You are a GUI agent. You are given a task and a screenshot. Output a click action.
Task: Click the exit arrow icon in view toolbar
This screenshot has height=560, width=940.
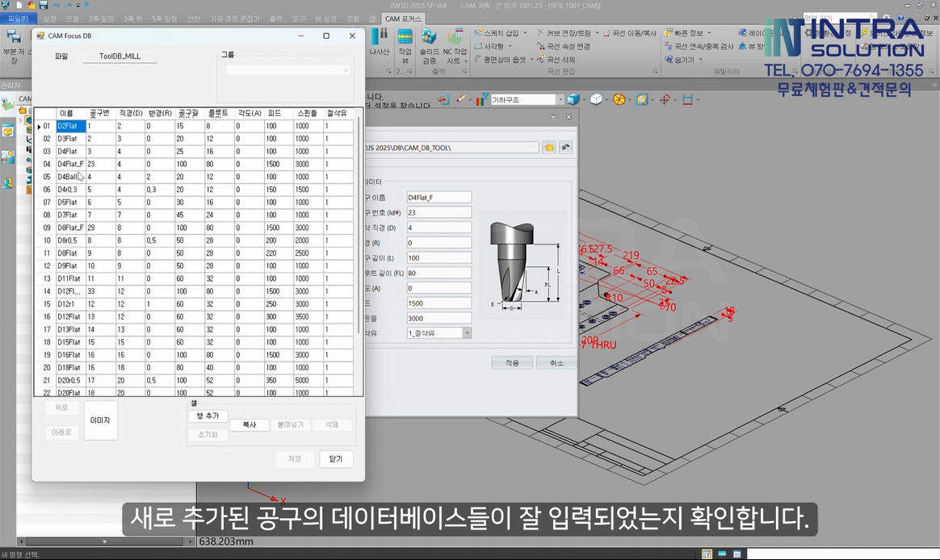(443, 99)
